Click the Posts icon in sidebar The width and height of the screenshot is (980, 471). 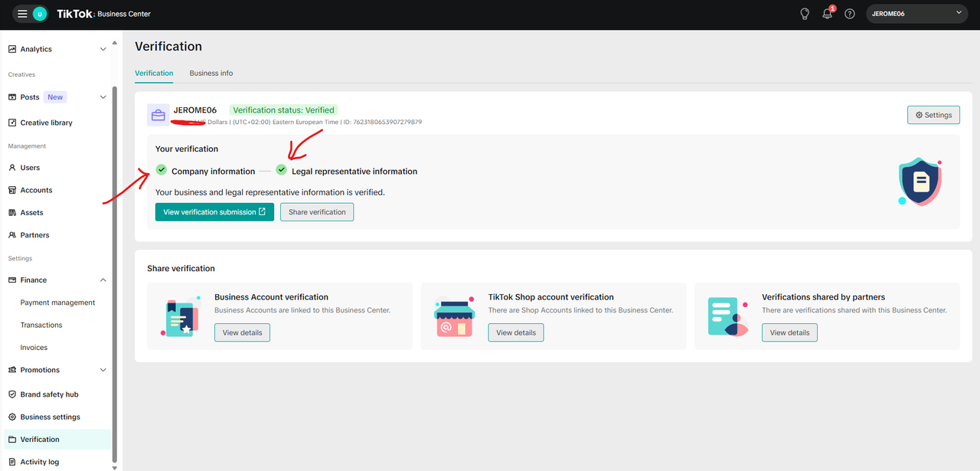[x=12, y=97]
